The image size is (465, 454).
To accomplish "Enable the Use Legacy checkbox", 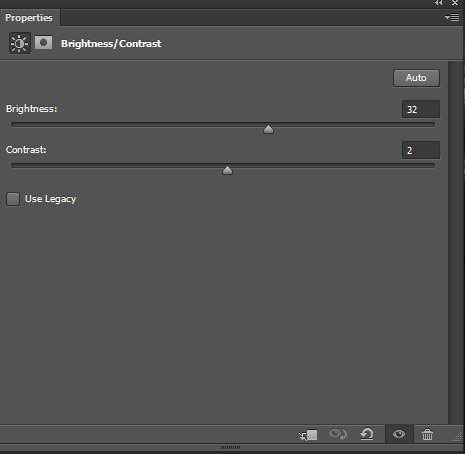I will (13, 199).
